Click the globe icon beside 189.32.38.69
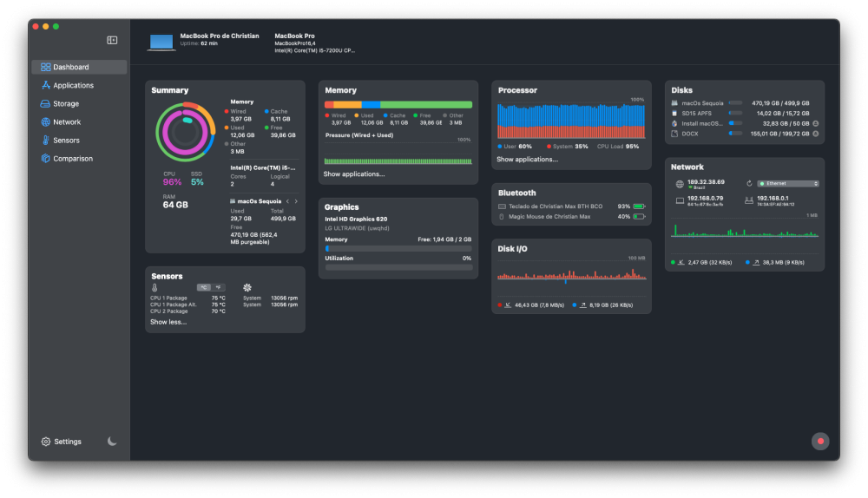 680,184
